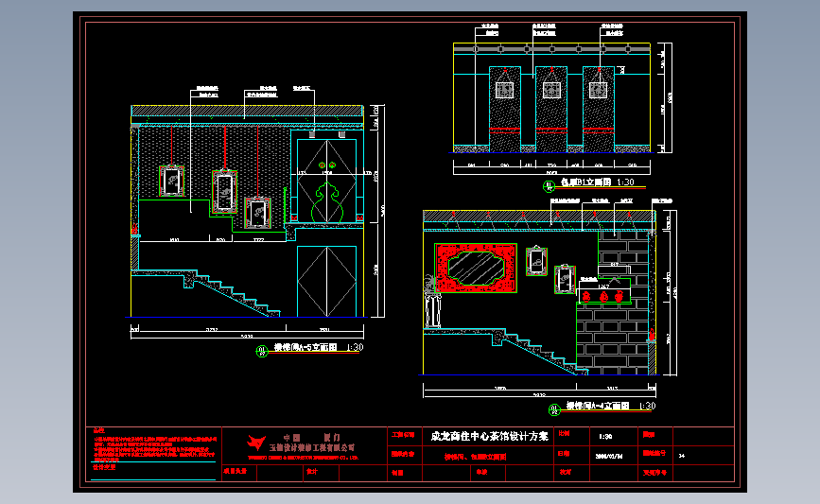The image size is (820, 504).
Task: Click the green view marker beside the A-4 title
Action: (554, 409)
